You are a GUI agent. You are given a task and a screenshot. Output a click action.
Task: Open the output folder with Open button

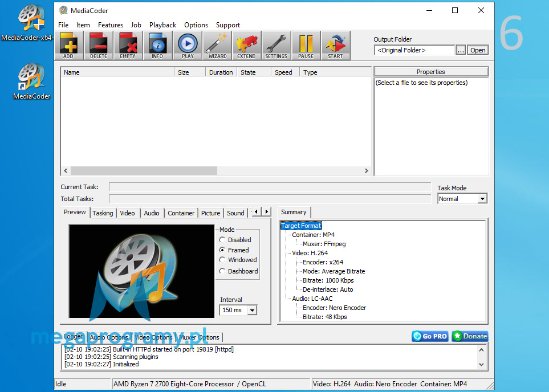point(478,50)
